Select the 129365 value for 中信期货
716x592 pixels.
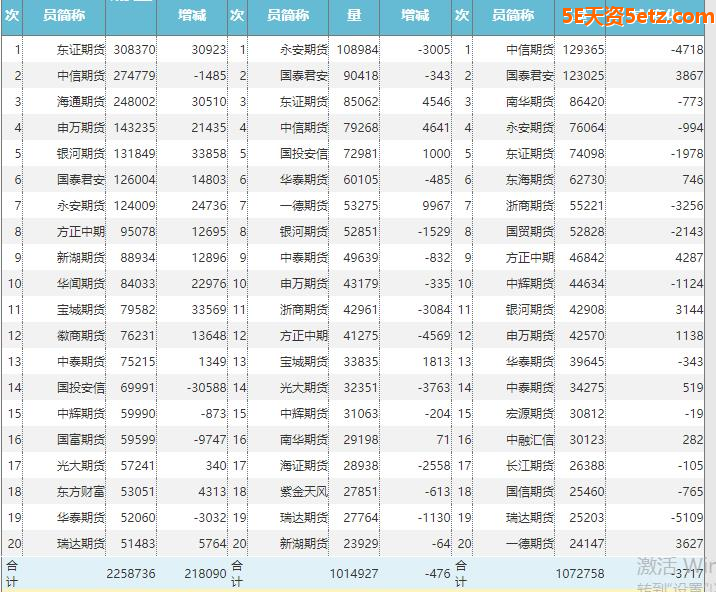point(583,49)
